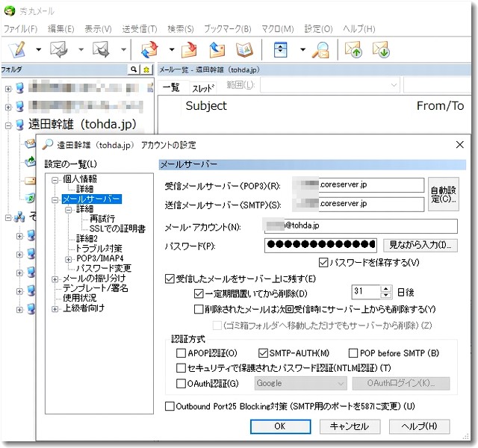Click the 見ながら入力(I)... button
Screen dimensions: 478x448
[x=420, y=245]
